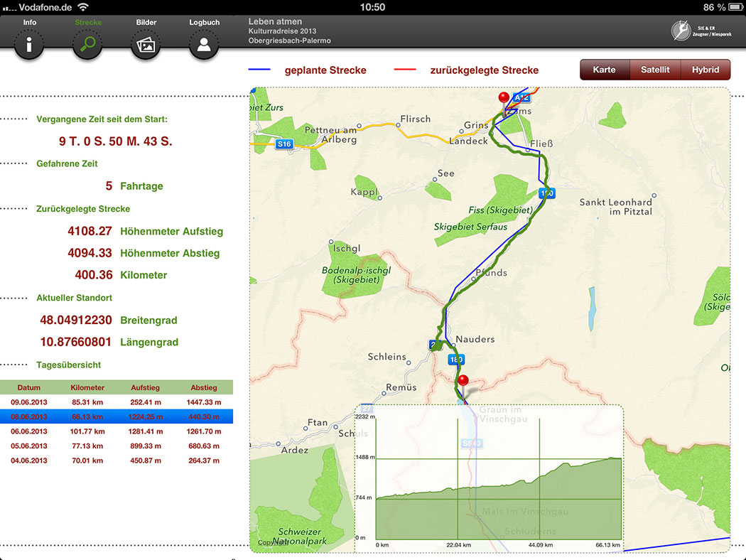Select the 05.06.2013 day row
Viewport: 746px width, 560px height.
[117, 446]
